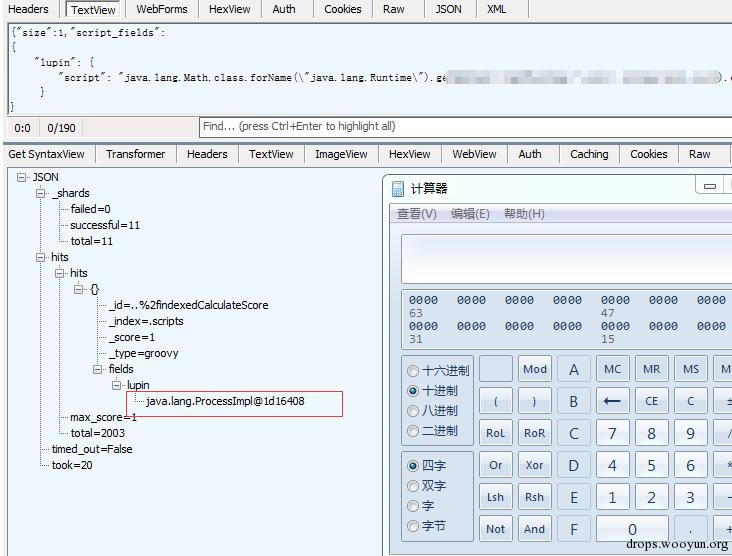Click the digit 7 key

[612, 433]
